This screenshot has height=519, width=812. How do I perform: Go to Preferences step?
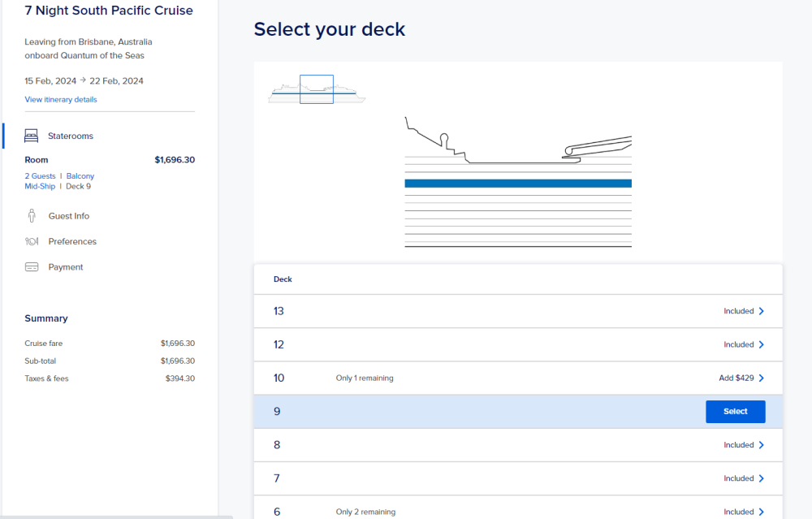tap(72, 241)
